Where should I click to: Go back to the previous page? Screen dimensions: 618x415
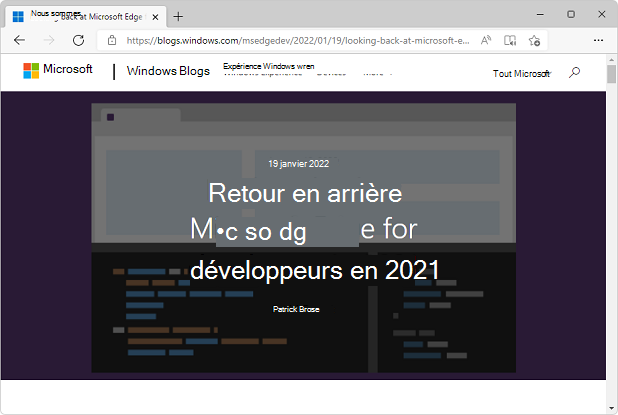[x=19, y=40]
